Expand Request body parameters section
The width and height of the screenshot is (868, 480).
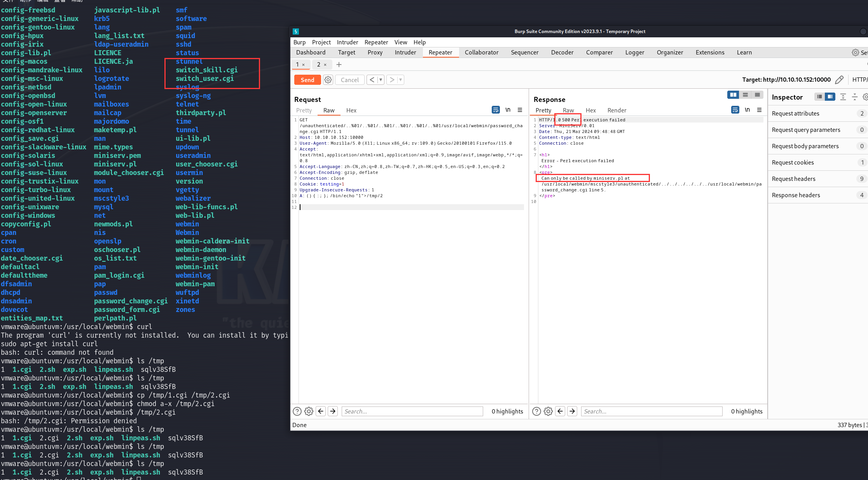pos(818,146)
